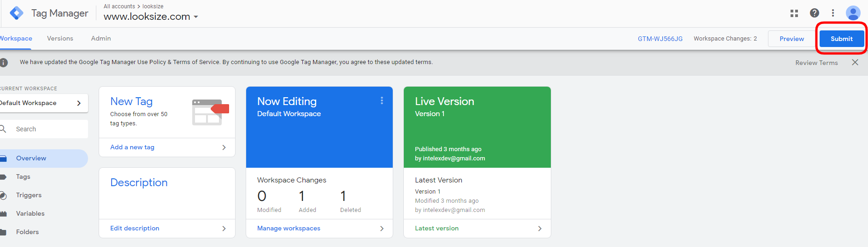Click the Live Version green card
Viewport: 868px width, 247px height.
(x=477, y=127)
